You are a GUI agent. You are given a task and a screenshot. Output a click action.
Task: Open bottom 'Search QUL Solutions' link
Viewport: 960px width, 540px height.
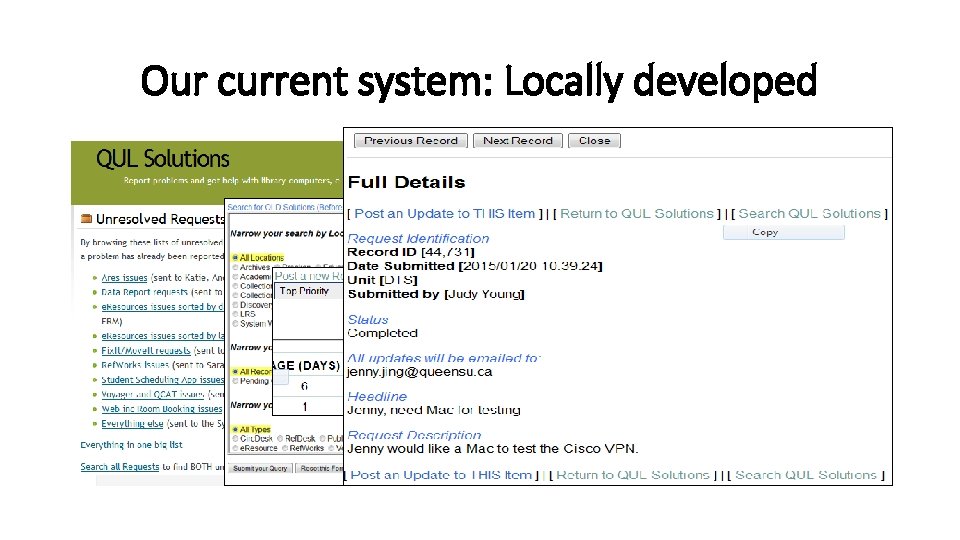pyautogui.click(x=806, y=475)
